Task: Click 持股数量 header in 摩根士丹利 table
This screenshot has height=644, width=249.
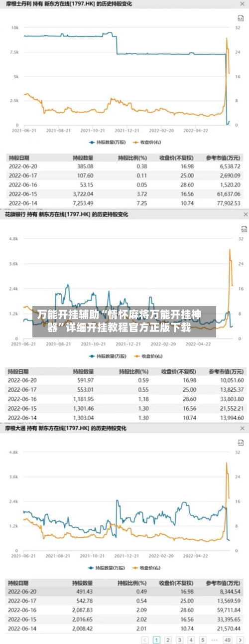Action: 83,158
